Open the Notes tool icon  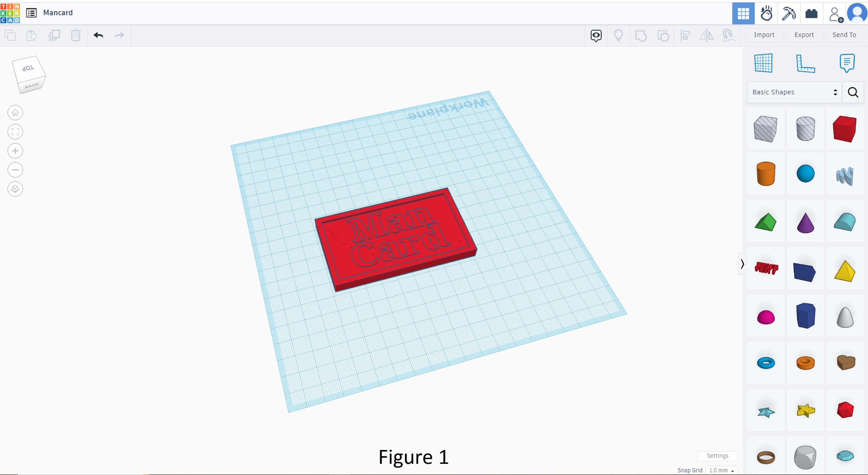coord(847,63)
